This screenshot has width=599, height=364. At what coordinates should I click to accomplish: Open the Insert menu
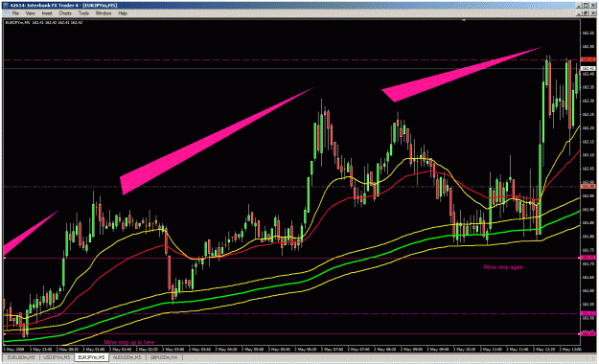tap(47, 13)
